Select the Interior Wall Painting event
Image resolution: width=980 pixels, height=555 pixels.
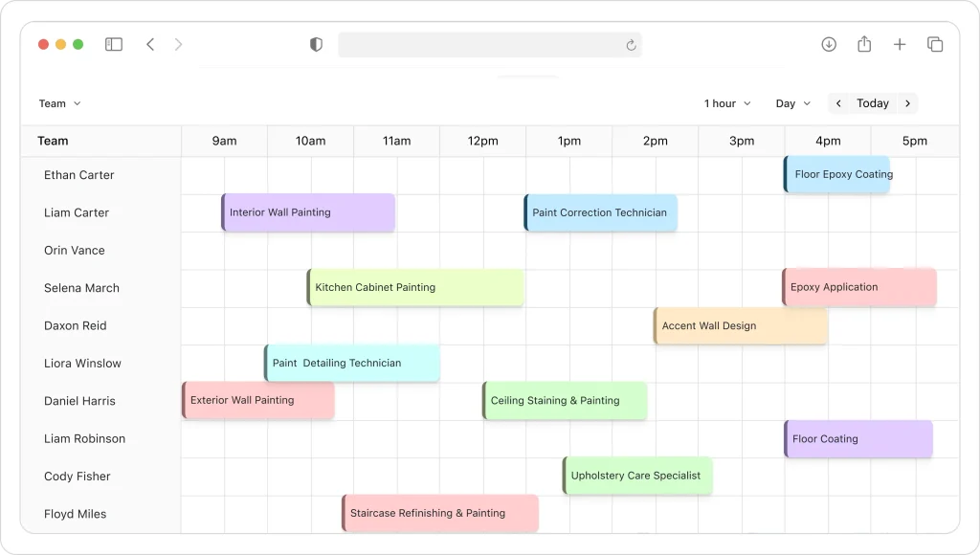(x=308, y=212)
